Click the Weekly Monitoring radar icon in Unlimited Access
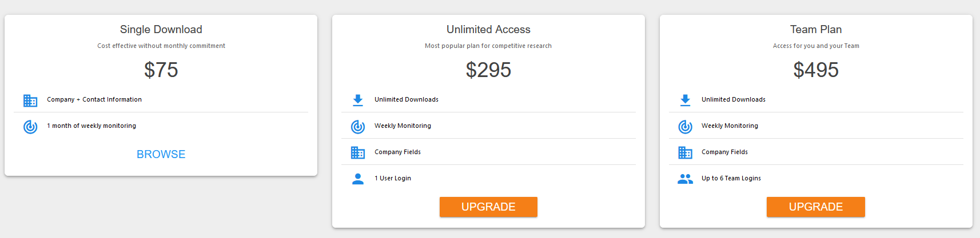Viewport: 980px width, 238px height. pyautogui.click(x=358, y=127)
